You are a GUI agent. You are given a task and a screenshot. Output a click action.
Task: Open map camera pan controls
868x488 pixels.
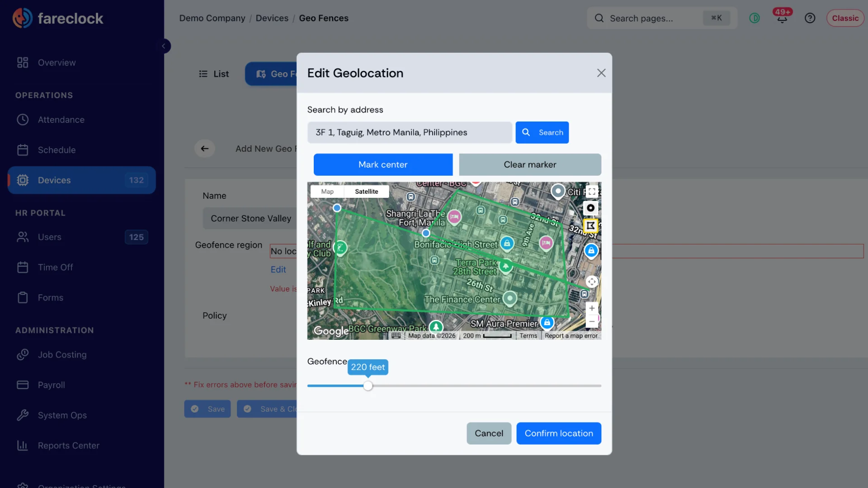pos(591,282)
